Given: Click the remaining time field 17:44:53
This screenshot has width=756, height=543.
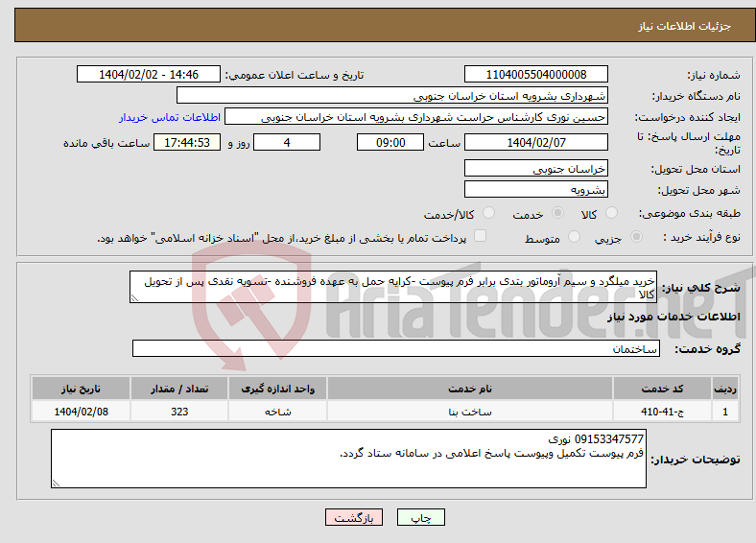Looking at the screenshot, I should (187, 142).
